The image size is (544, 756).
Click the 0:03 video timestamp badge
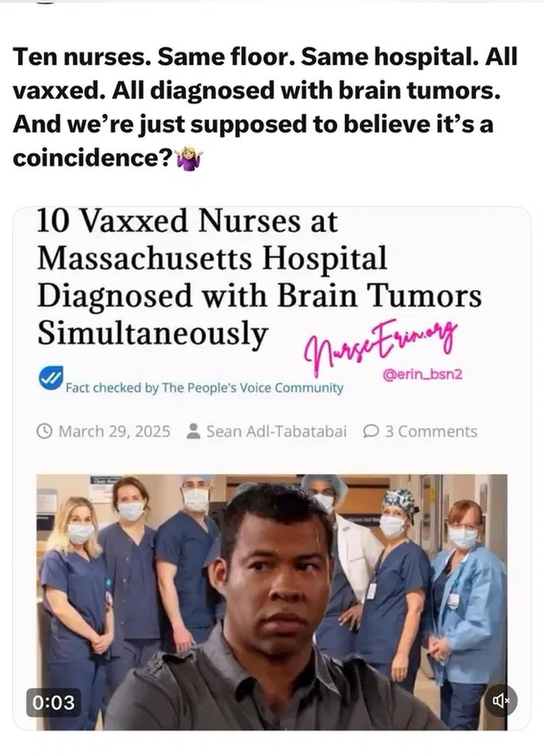click(x=53, y=702)
